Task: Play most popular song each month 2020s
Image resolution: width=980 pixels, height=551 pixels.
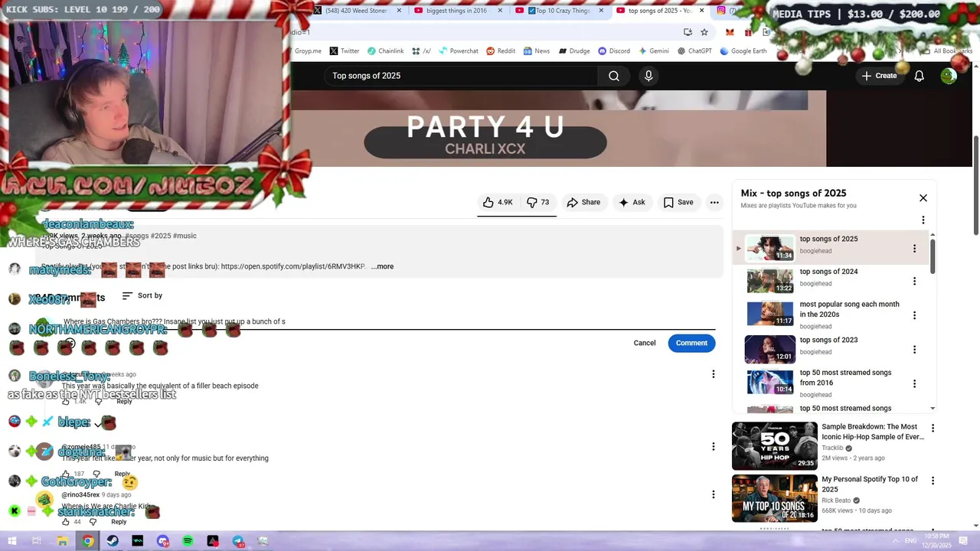Action: click(833, 315)
